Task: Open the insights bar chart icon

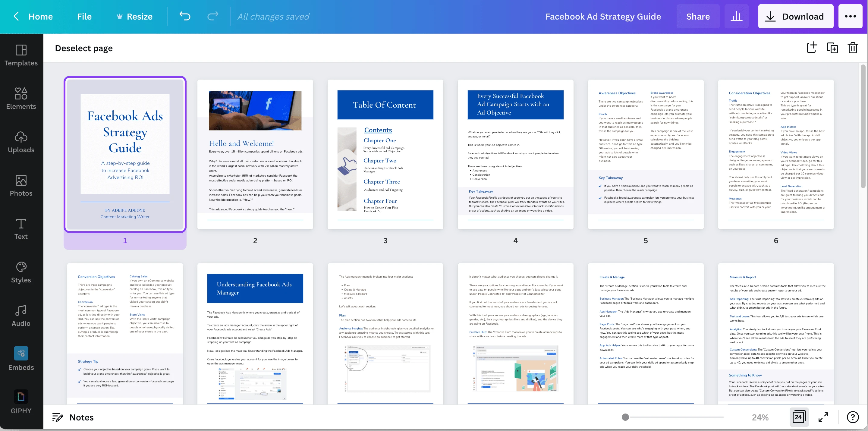Action: (737, 16)
